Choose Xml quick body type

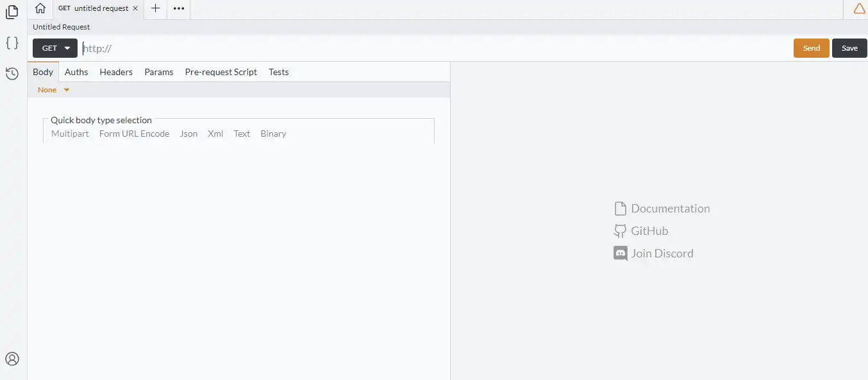click(215, 134)
